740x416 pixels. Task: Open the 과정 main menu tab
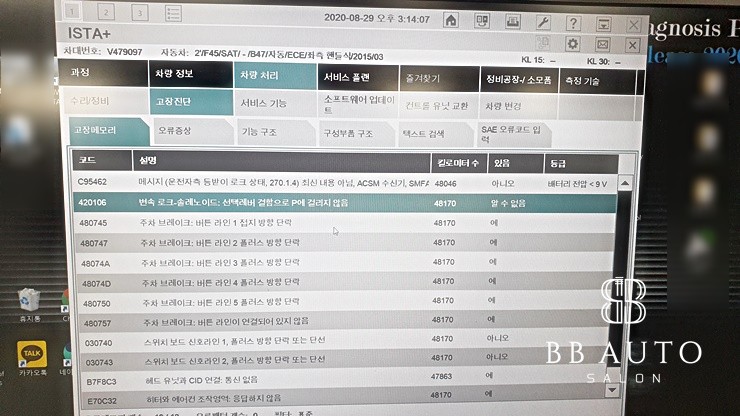click(x=103, y=73)
